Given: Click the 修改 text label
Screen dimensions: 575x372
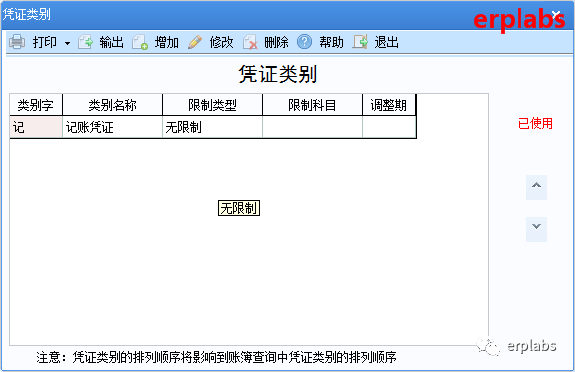Looking at the screenshot, I should click(221, 42).
